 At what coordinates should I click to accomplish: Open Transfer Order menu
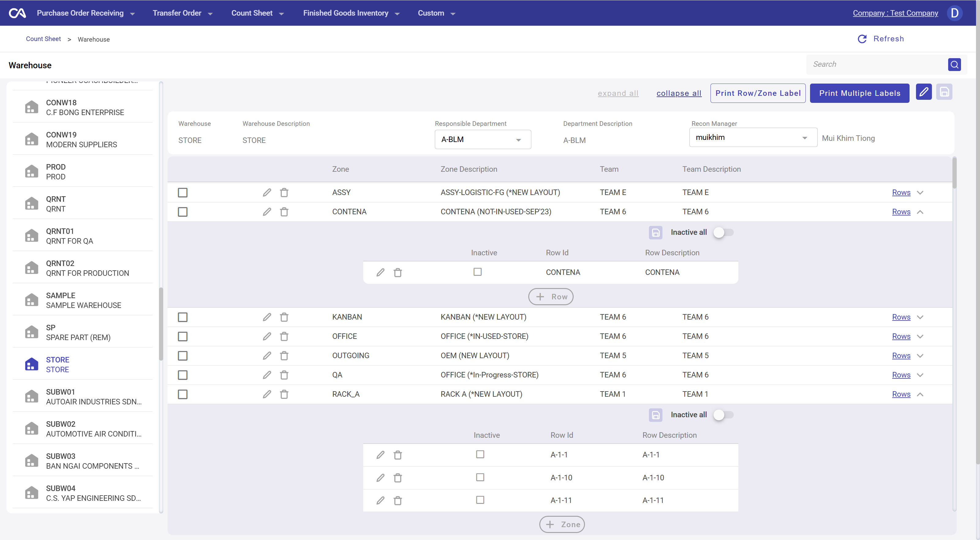click(x=183, y=13)
